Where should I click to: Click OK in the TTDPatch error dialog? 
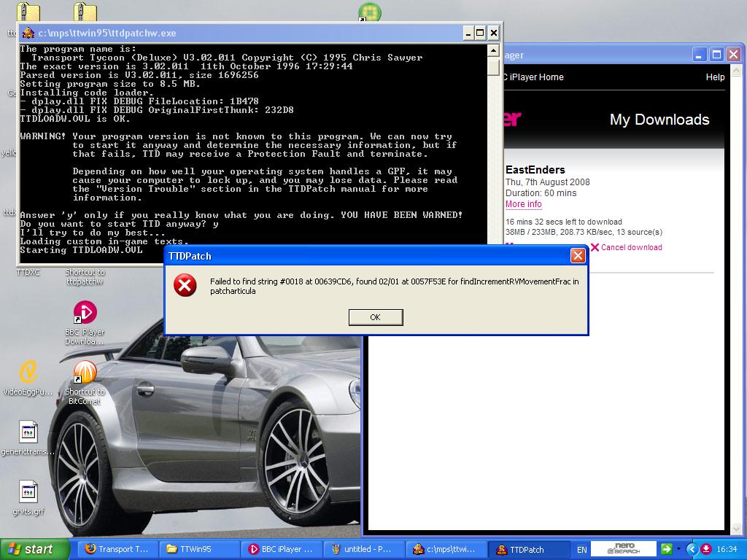(x=376, y=317)
